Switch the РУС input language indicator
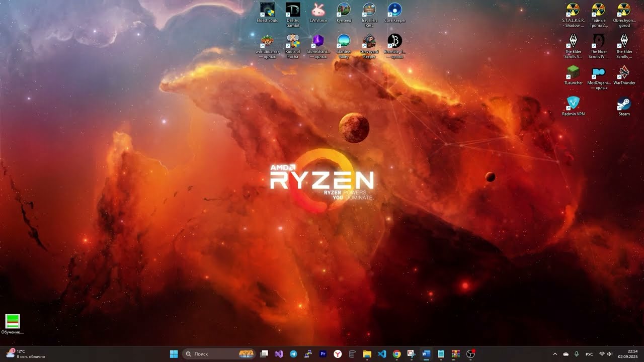 coord(589,354)
